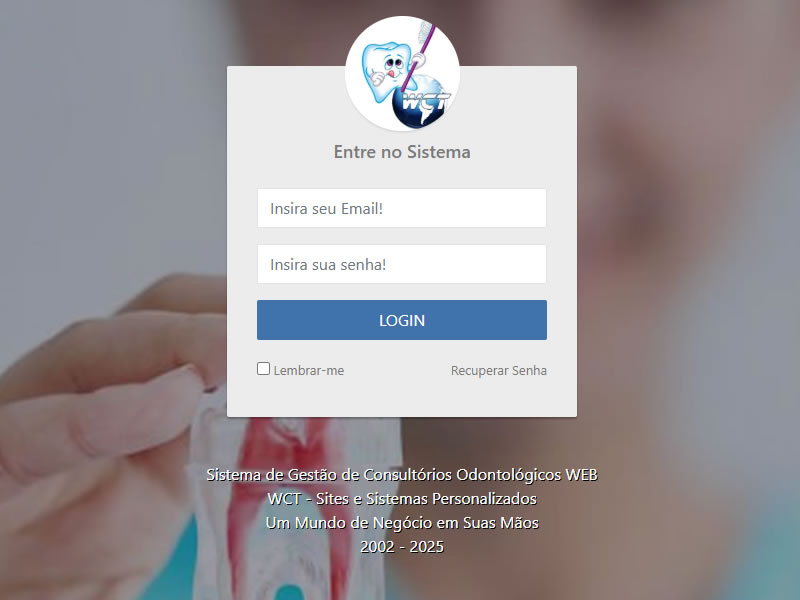The width and height of the screenshot is (800, 600).
Task: Submit with the blue LOGIN button
Action: (x=402, y=320)
